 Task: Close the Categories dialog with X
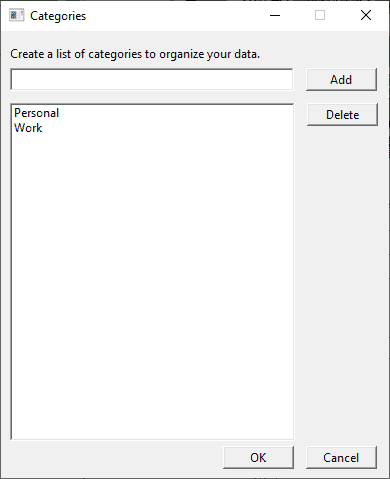pyautogui.click(x=366, y=15)
